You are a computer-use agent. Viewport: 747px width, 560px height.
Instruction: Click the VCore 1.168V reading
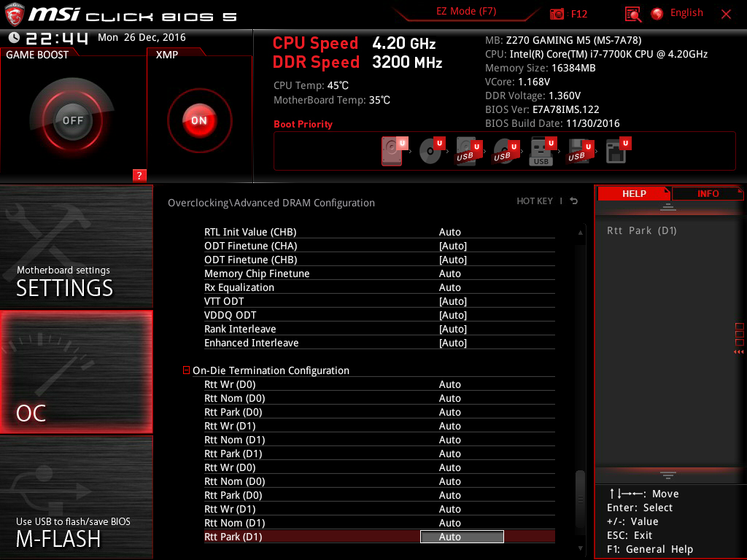(x=517, y=82)
